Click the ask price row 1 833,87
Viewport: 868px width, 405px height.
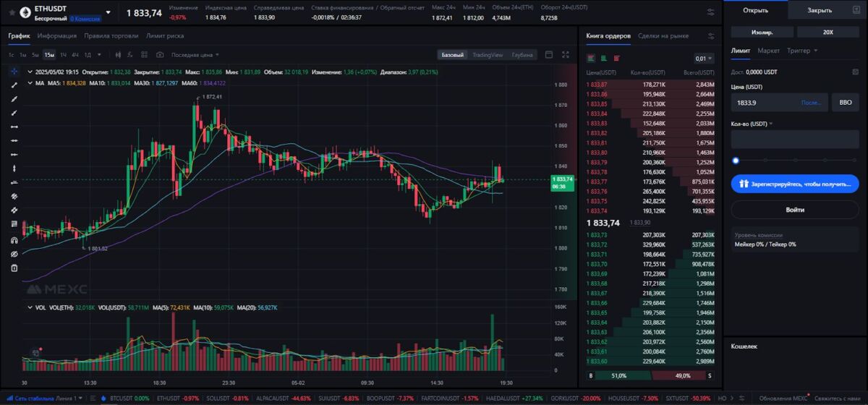(651, 85)
